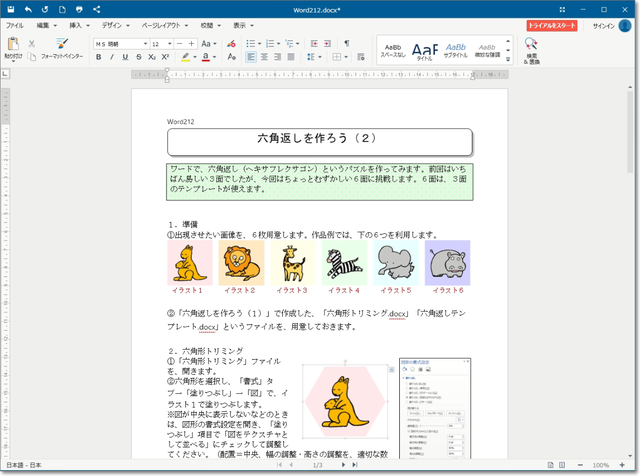This screenshot has height=476, width=640.
Task: Open Find & Replace (検索＆置換)
Action: 531,50
